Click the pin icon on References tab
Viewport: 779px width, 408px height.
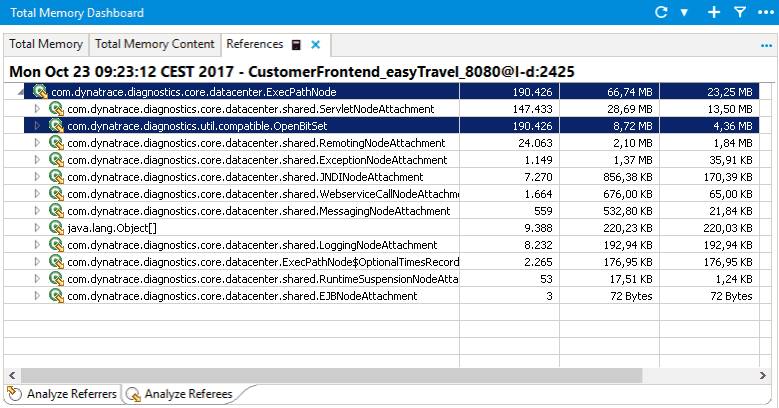tap(296, 45)
